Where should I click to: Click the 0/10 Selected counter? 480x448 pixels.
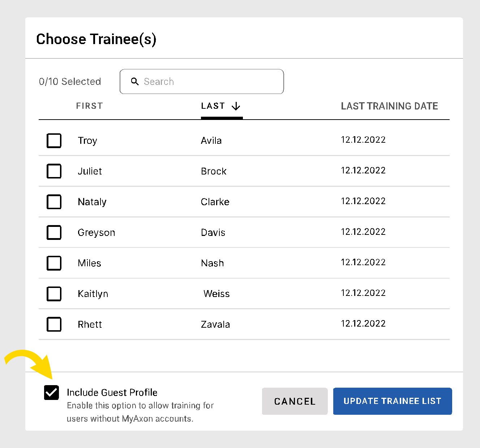[x=70, y=82]
